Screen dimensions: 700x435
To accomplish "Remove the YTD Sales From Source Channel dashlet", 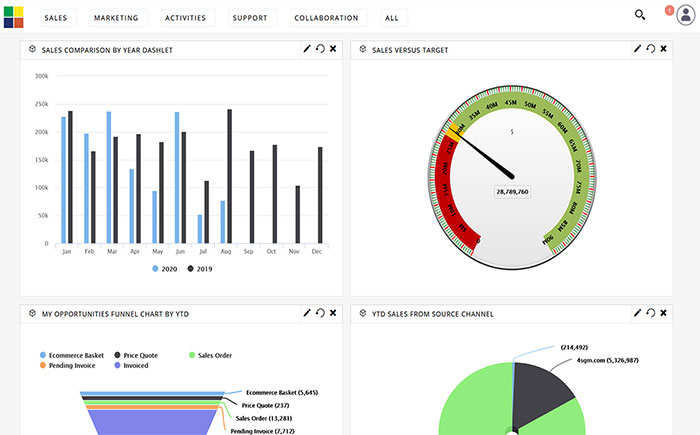I will 663,313.
